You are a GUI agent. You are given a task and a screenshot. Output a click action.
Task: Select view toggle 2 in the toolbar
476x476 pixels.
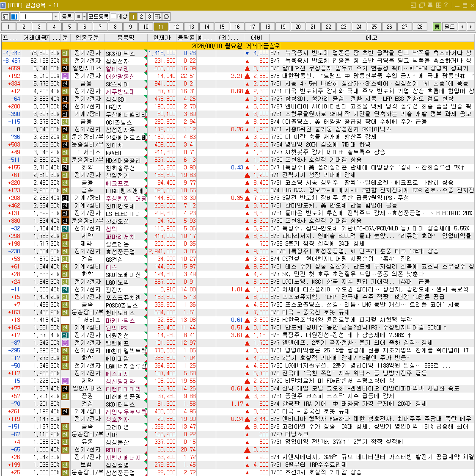pos(141,17)
